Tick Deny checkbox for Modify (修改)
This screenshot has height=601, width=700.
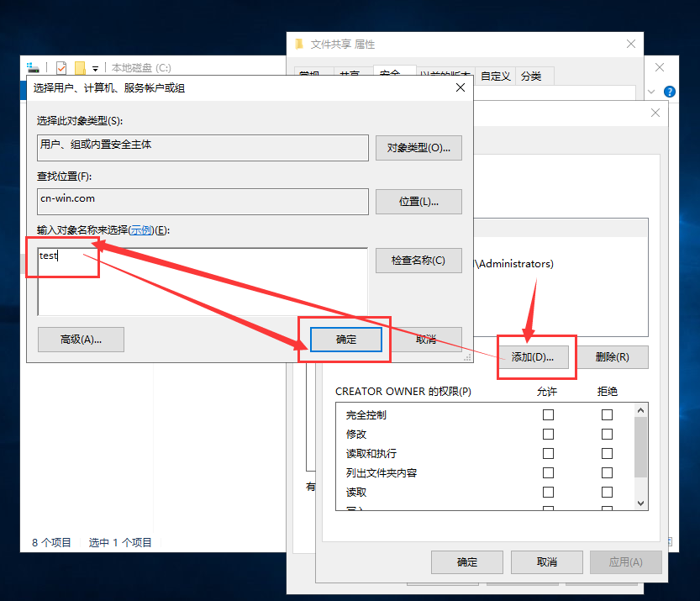click(x=607, y=434)
